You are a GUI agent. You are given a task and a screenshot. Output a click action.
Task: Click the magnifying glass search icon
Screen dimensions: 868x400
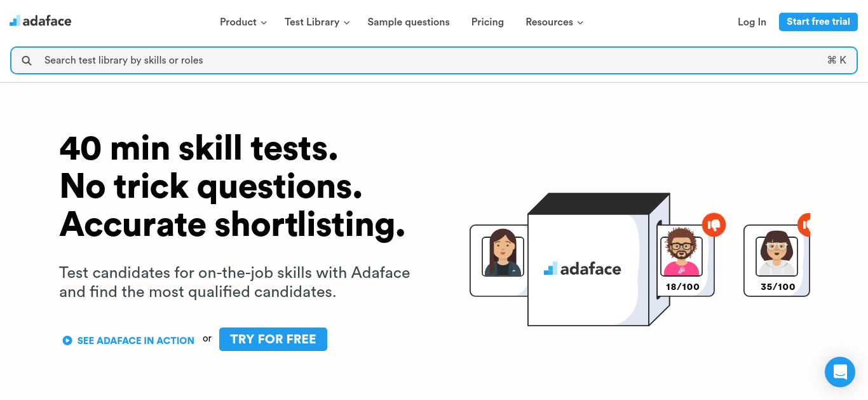click(x=27, y=60)
